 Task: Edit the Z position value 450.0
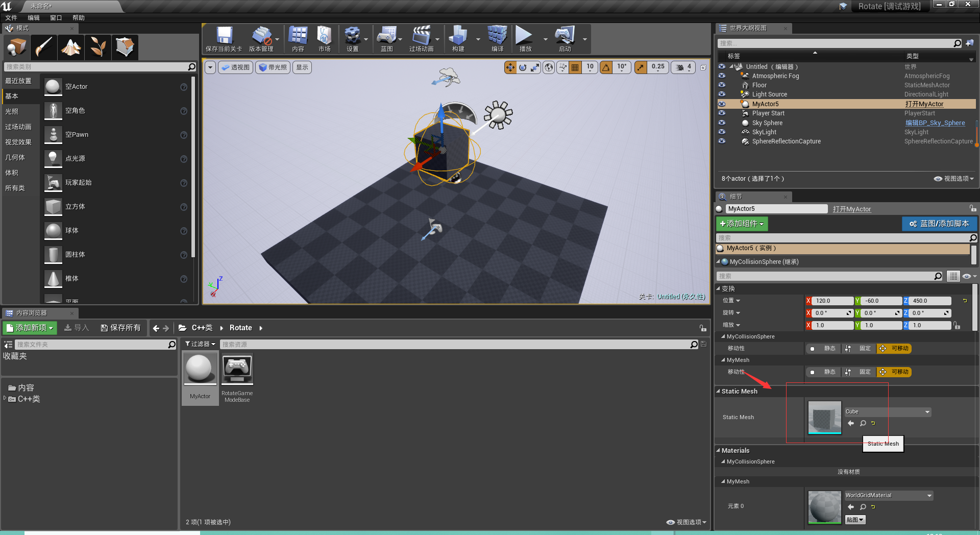(925, 301)
